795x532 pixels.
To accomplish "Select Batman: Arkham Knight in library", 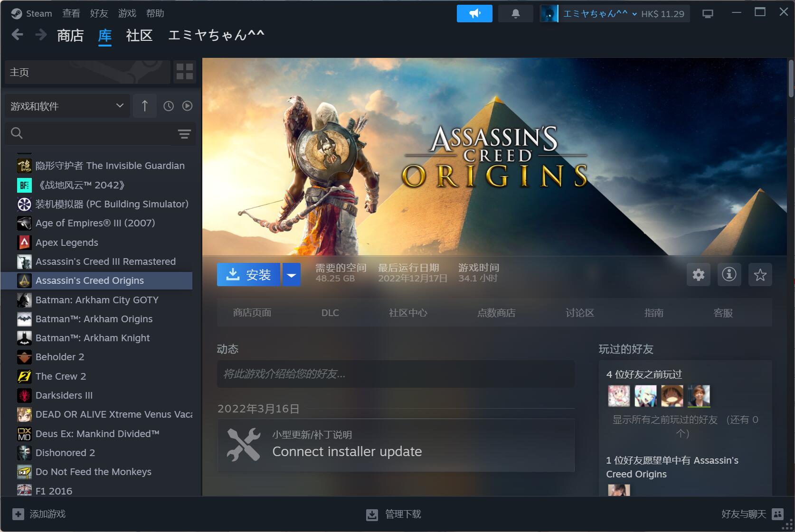I will click(x=93, y=338).
